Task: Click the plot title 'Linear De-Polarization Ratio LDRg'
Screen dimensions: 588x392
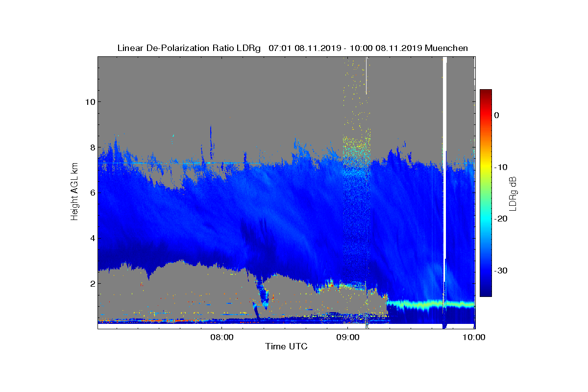Action: coord(189,48)
